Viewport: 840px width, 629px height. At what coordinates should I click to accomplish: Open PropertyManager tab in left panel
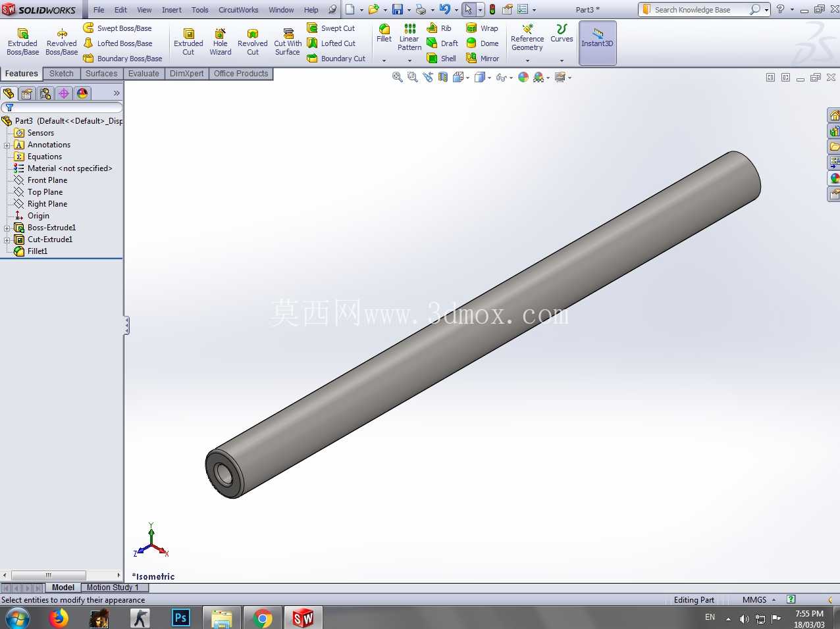click(x=27, y=93)
